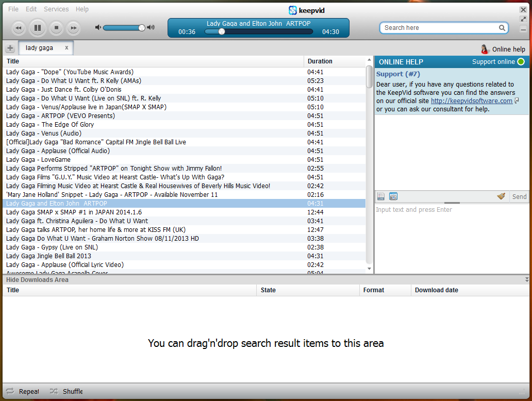Open the Help menu
Viewport: 532px width, 401px height.
tap(82, 9)
